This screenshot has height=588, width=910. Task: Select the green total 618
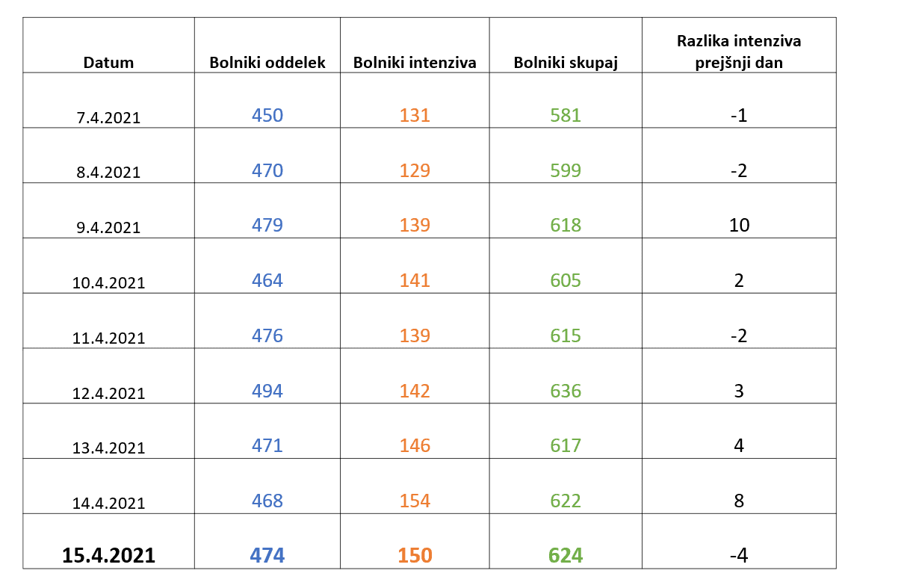click(x=566, y=225)
